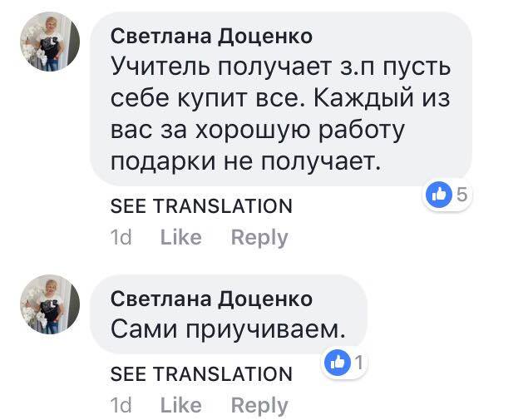This screenshot has height=420, width=528.
Task: Open the profile picture beside the first comment
Action: click(x=50, y=42)
